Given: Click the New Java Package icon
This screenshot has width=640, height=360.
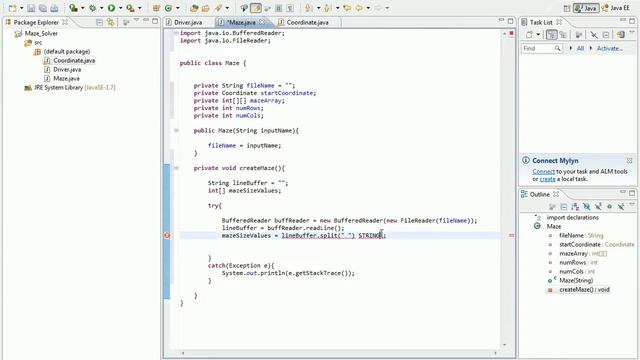Looking at the screenshot, I should [x=156, y=8].
